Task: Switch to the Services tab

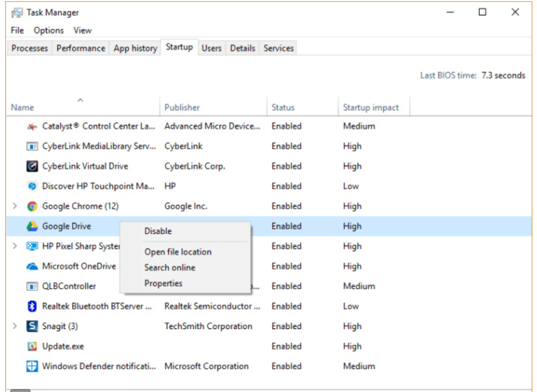Action: click(278, 48)
